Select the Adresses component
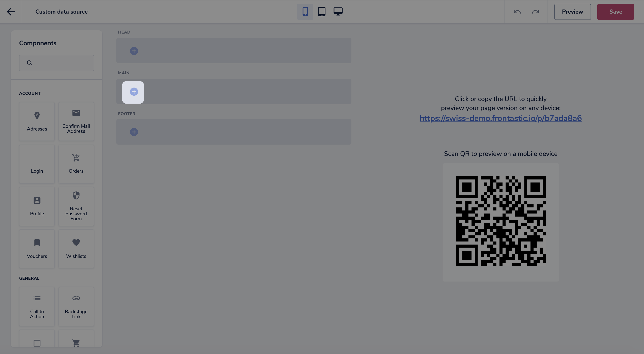This screenshot has width=644, height=354. (x=37, y=121)
